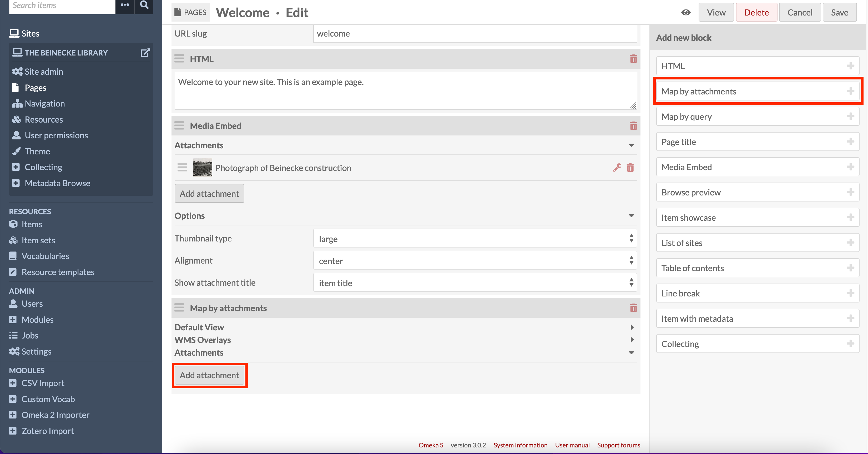Open Show attachment title dropdown

[x=475, y=283]
